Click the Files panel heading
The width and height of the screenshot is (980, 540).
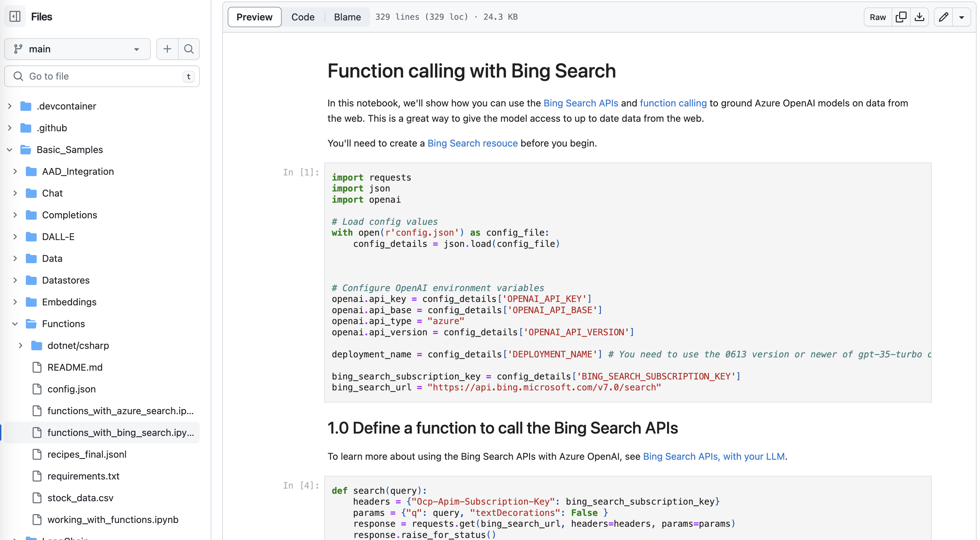click(41, 16)
